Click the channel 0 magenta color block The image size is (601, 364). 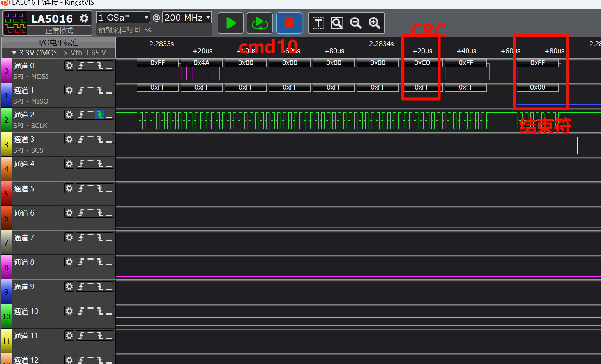coord(6,71)
